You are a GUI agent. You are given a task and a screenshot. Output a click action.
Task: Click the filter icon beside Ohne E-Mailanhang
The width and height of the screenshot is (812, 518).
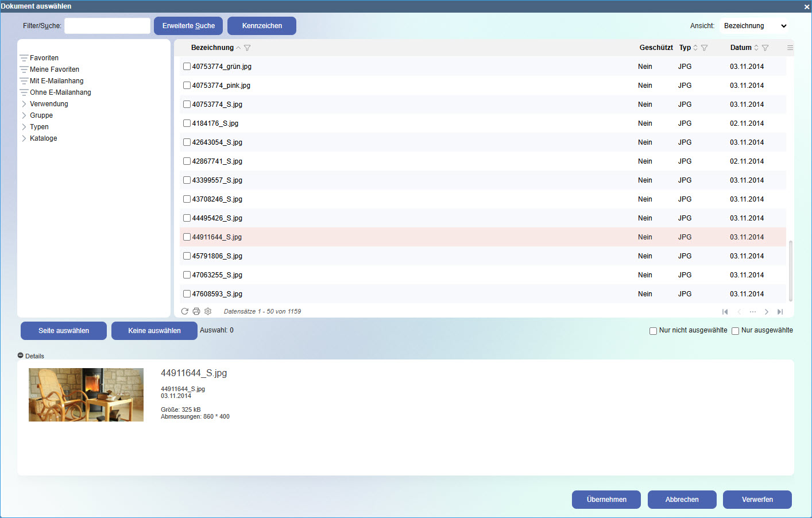24,92
